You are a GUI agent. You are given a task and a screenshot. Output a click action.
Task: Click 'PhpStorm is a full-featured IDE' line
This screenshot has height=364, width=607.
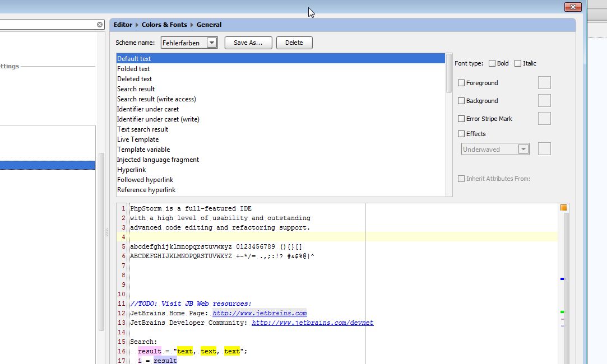191,208
